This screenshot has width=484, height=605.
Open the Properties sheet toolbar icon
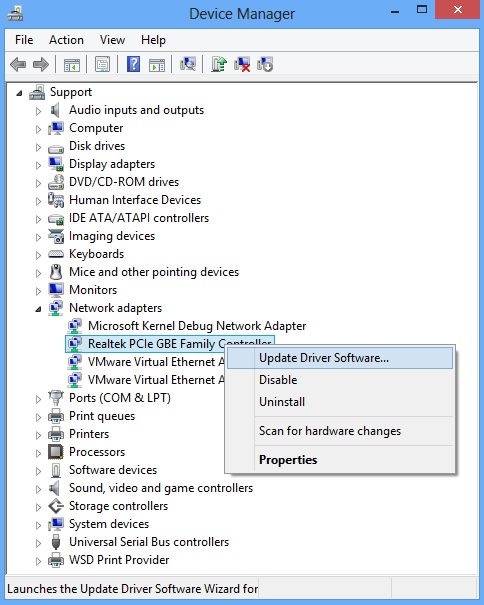click(x=103, y=64)
